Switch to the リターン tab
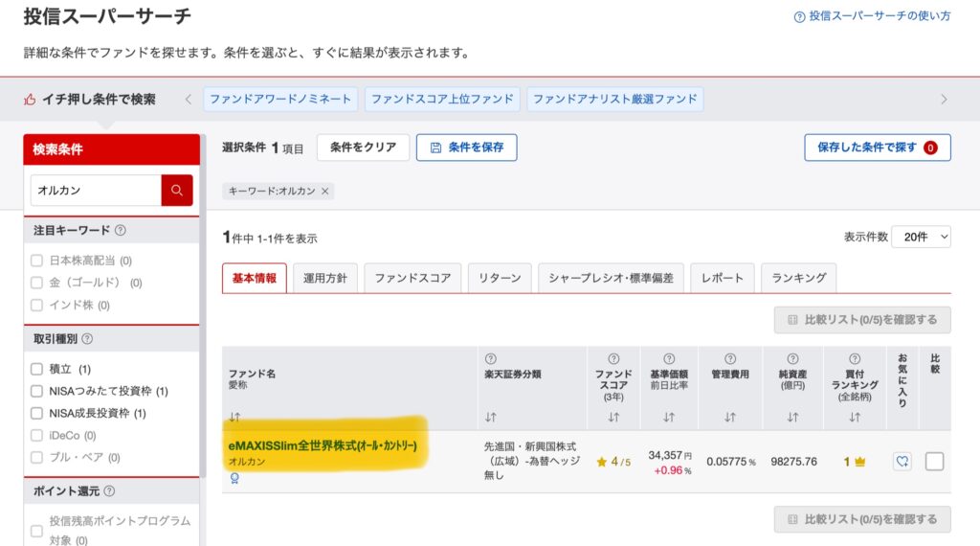 pyautogui.click(x=500, y=278)
